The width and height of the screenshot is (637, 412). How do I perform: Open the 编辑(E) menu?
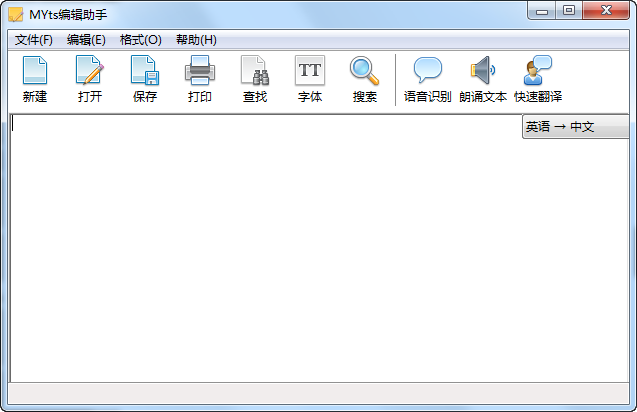click(x=86, y=40)
